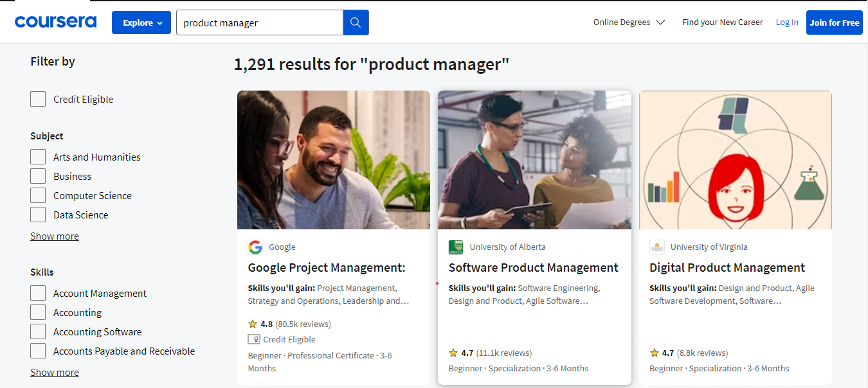
Task: Open the Explore dropdown menu
Action: tap(141, 22)
